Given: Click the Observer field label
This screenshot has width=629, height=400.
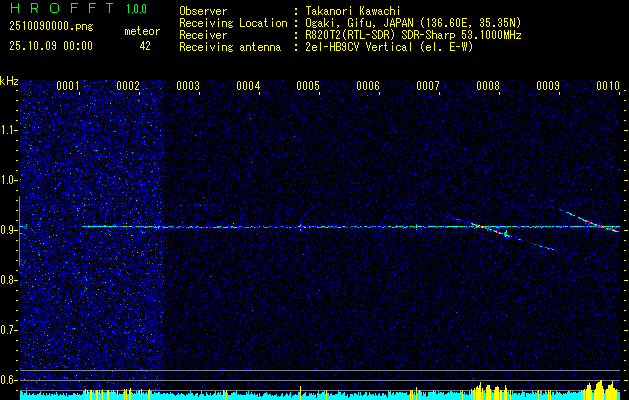Looking at the screenshot, I should pos(203,11).
